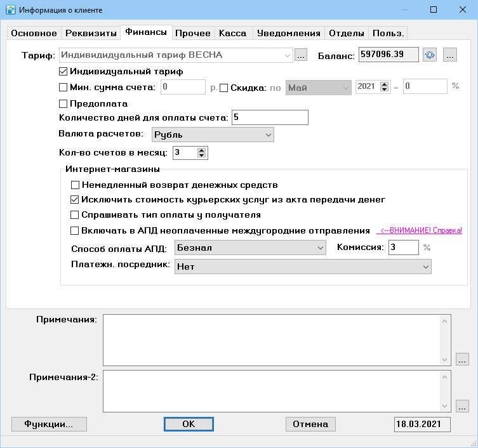Click into the Примечания-2 text area
The image size is (478, 448).
271,392
